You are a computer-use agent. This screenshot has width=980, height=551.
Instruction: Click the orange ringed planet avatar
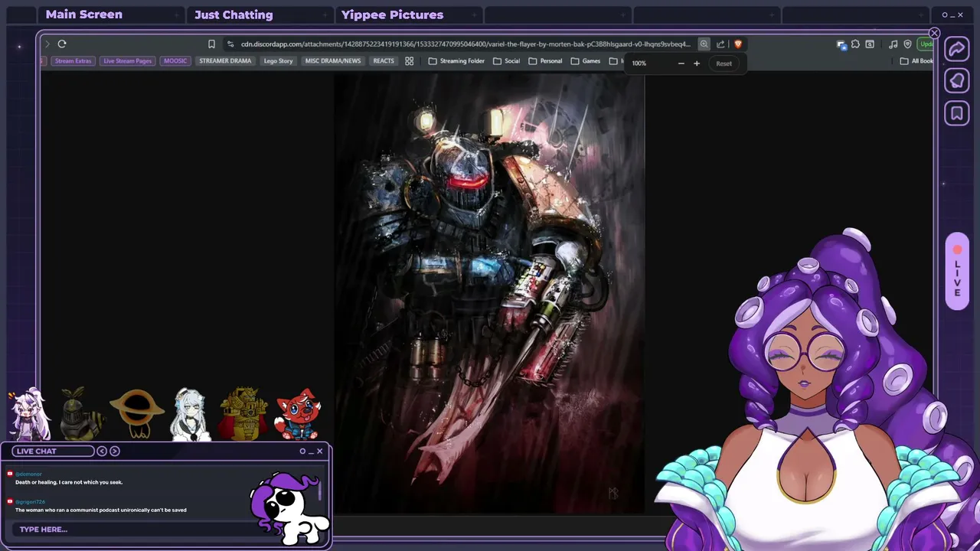[x=136, y=412]
